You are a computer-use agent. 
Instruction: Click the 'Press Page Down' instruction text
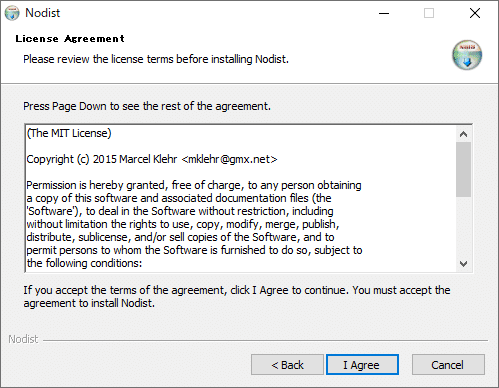tap(147, 106)
